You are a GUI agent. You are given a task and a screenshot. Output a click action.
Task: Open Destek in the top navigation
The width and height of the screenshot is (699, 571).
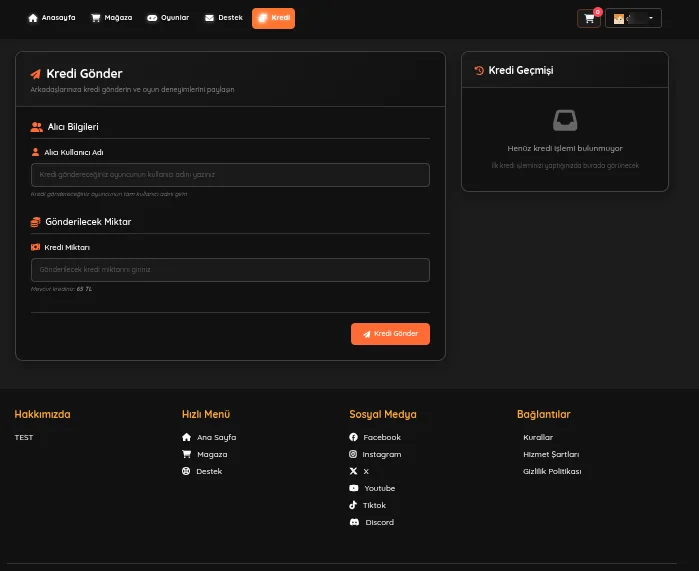tap(224, 18)
